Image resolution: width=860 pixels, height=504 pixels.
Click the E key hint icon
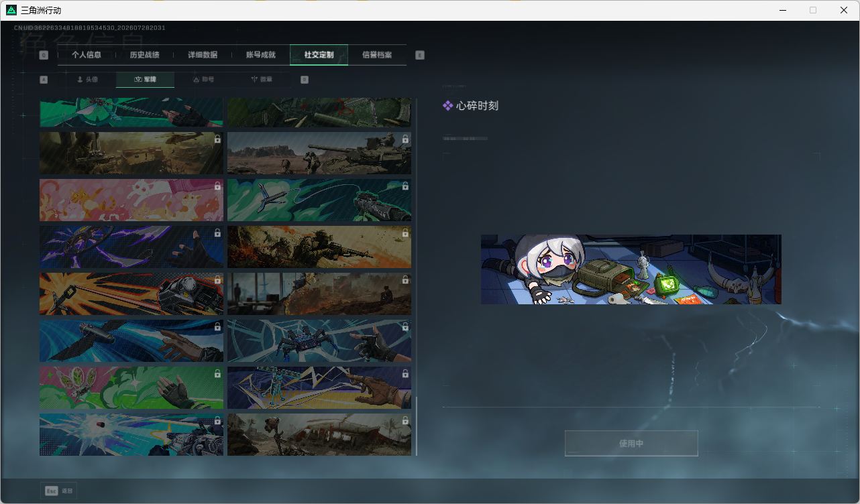point(420,55)
